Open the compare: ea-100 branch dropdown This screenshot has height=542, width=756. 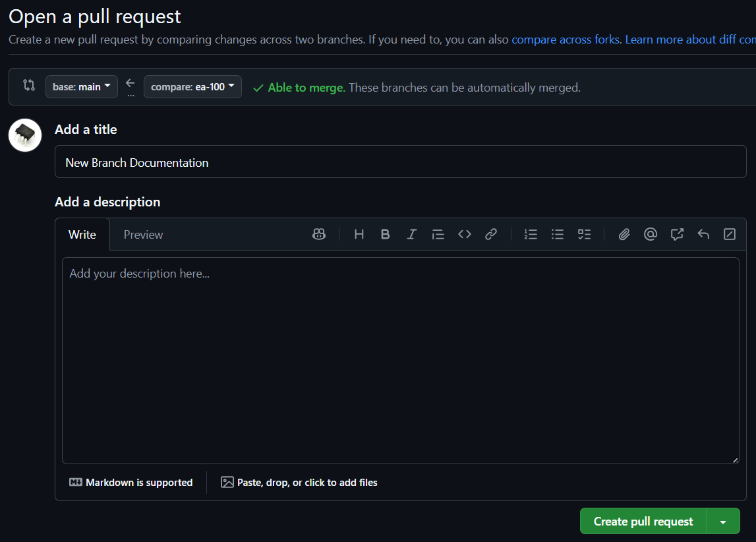(192, 87)
